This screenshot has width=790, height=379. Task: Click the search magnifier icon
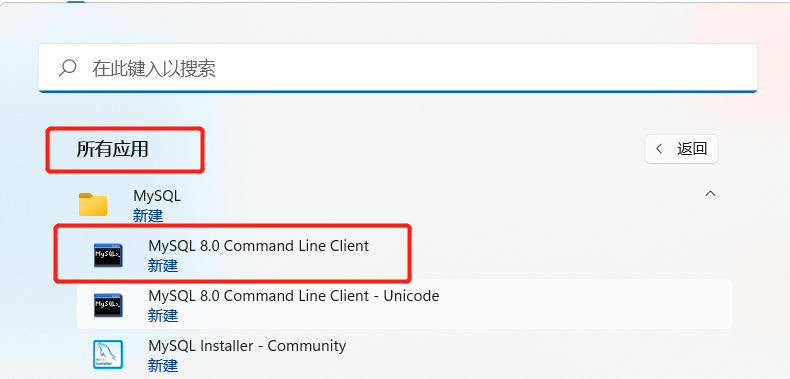(x=68, y=68)
